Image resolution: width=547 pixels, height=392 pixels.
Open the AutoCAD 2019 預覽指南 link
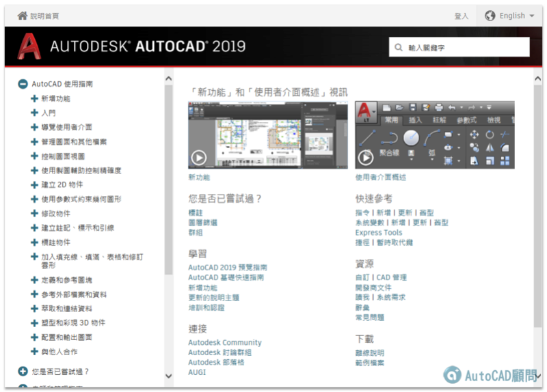(228, 268)
